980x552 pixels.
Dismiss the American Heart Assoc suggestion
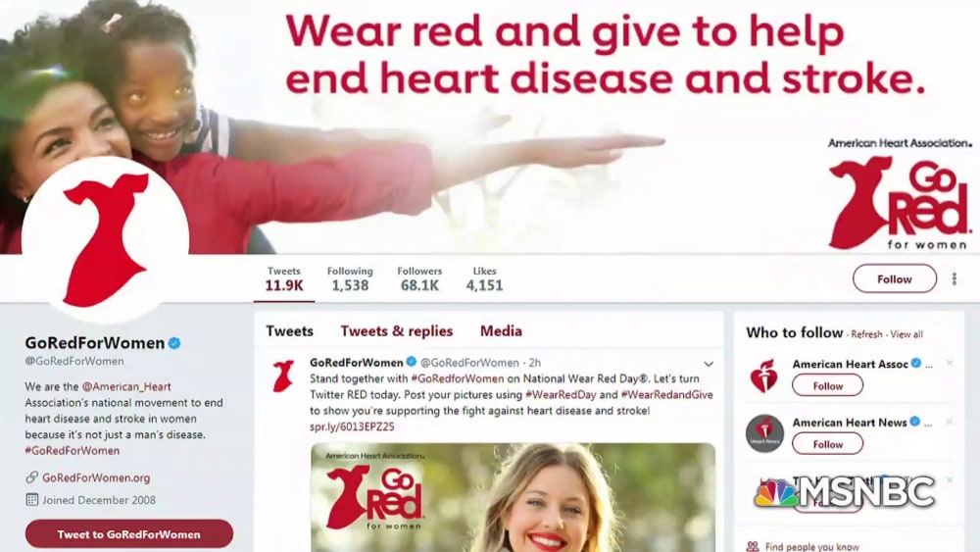(949, 363)
